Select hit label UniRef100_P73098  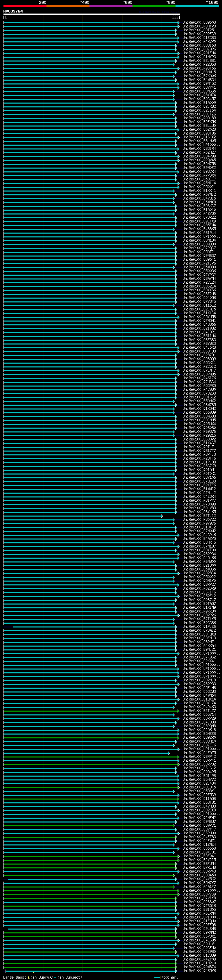tap(199, 504)
